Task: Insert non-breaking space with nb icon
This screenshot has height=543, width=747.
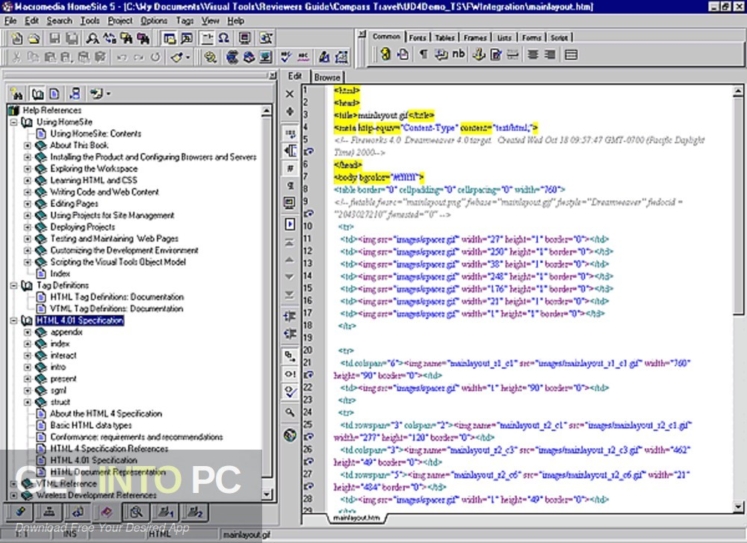Action: 458,55
